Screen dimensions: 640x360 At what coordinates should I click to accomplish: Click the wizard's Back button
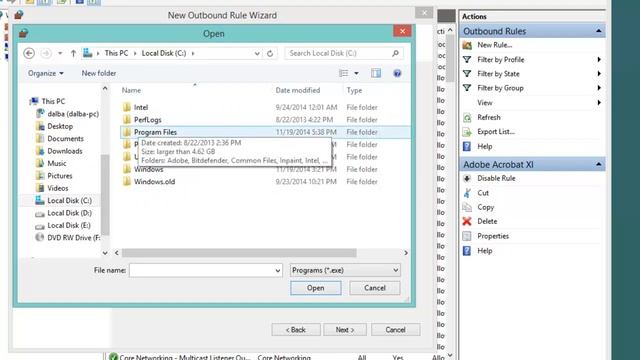296,329
